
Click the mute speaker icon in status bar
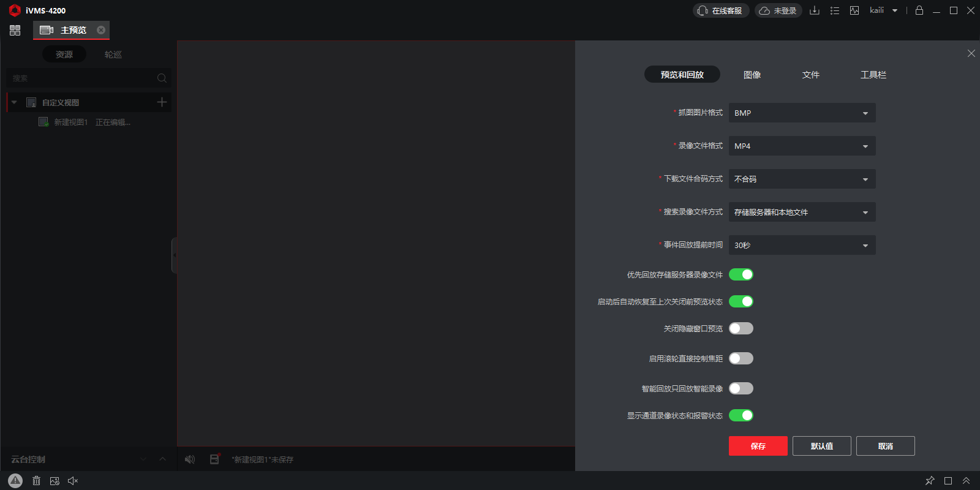73,481
